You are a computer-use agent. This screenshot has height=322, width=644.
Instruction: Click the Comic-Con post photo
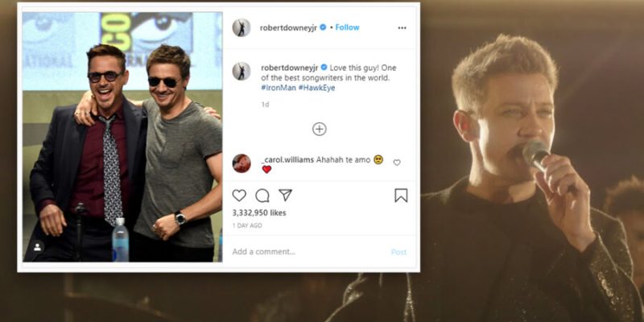(x=122, y=137)
